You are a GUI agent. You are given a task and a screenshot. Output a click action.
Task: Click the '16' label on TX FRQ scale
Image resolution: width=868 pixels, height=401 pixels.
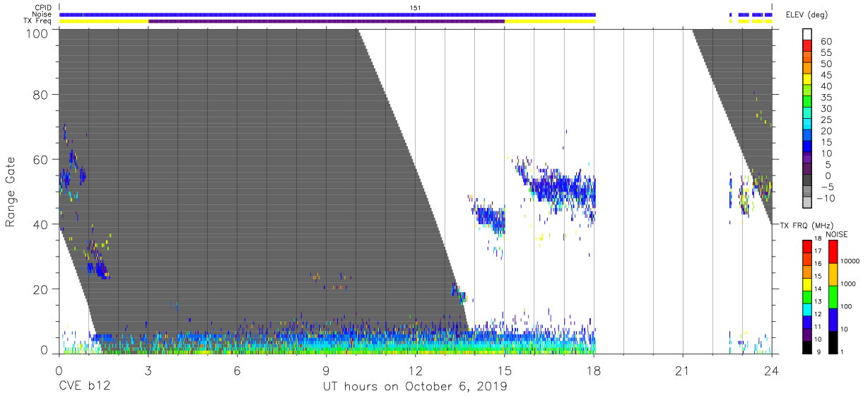point(818,264)
